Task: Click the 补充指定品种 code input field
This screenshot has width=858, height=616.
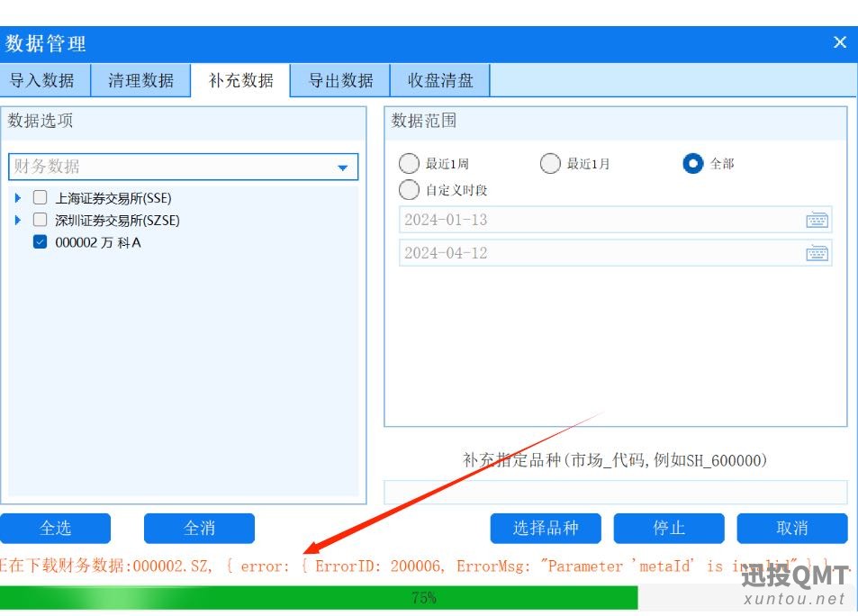Action: (616, 492)
